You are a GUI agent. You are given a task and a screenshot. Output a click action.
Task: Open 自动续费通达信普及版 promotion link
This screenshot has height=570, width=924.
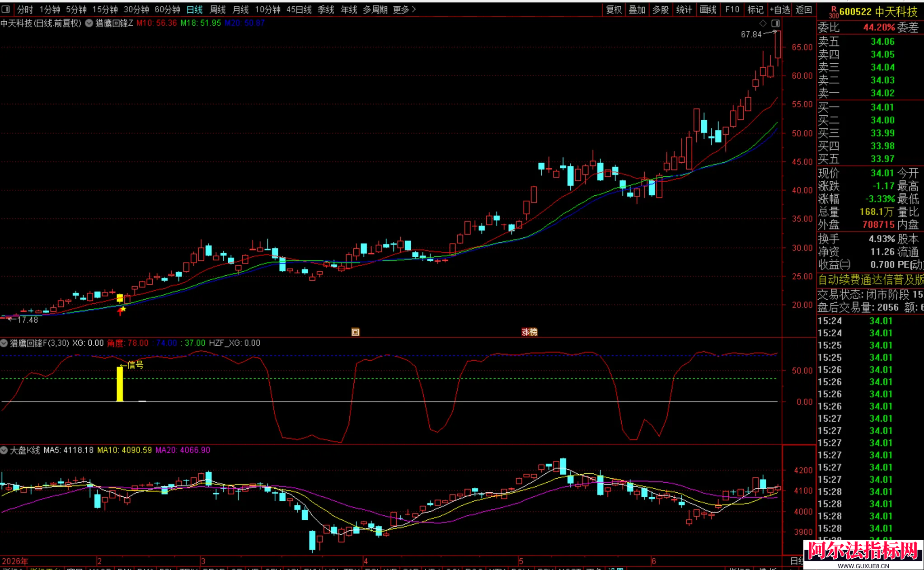871,280
